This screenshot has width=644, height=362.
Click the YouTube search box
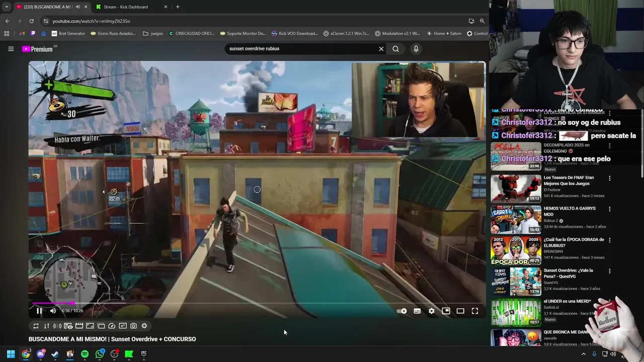pyautogui.click(x=302, y=49)
